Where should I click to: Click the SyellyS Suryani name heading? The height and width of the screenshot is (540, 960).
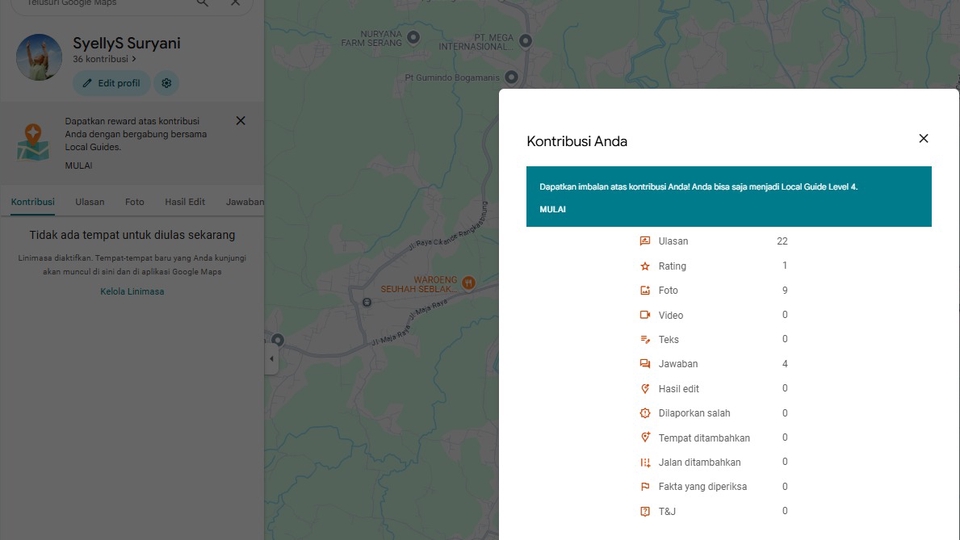point(127,43)
